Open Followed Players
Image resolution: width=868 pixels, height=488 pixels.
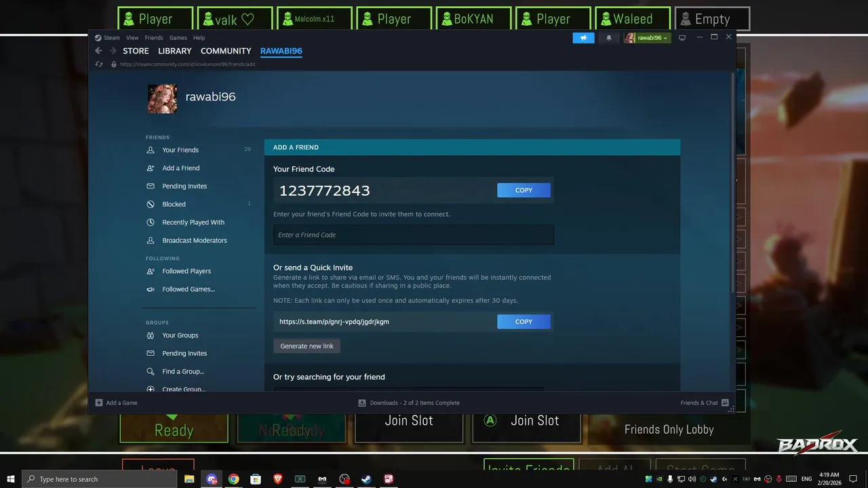(x=186, y=271)
